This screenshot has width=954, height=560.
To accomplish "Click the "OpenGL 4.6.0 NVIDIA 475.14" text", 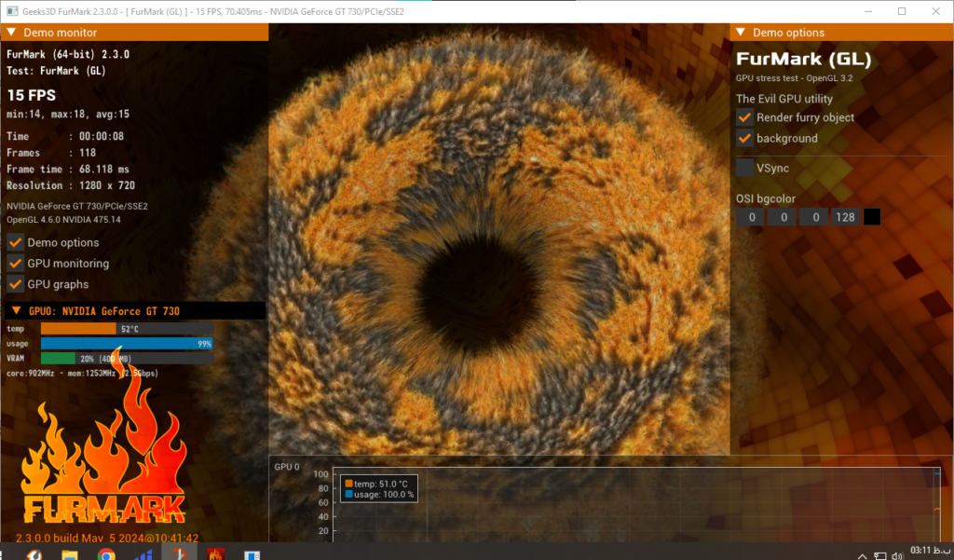I will [x=64, y=220].
